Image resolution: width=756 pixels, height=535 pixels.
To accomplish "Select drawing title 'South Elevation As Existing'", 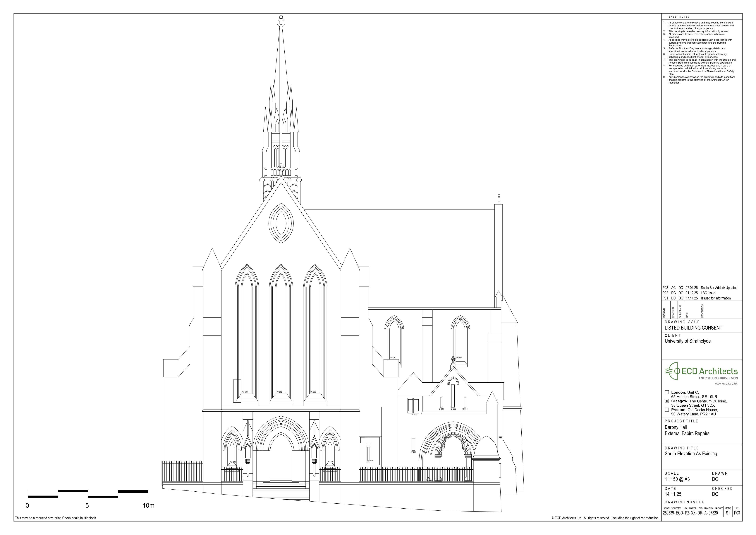I will 691,454.
